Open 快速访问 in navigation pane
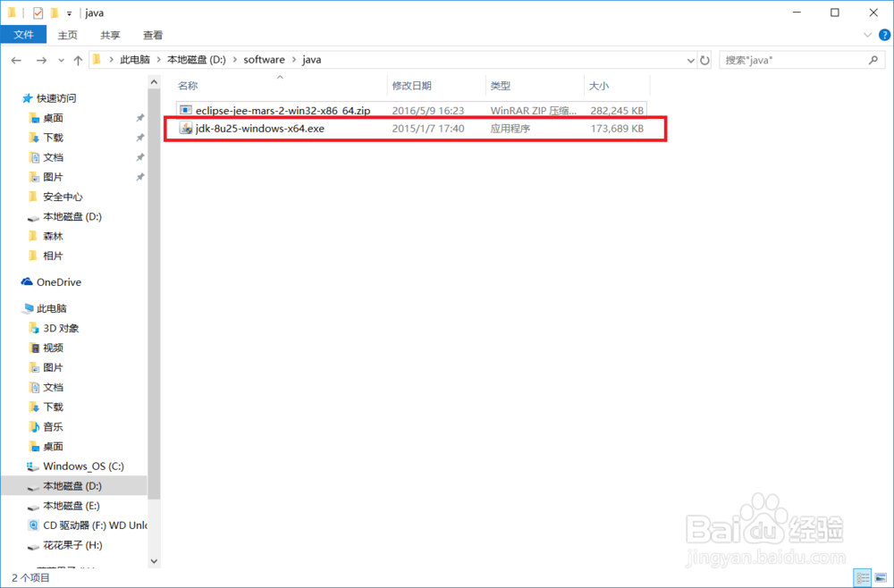Screen dimensions: 894x588 [56, 98]
